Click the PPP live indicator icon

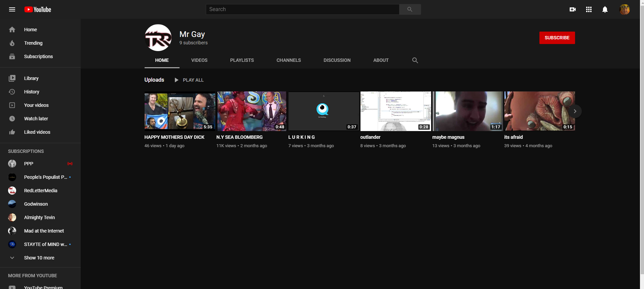click(x=70, y=164)
